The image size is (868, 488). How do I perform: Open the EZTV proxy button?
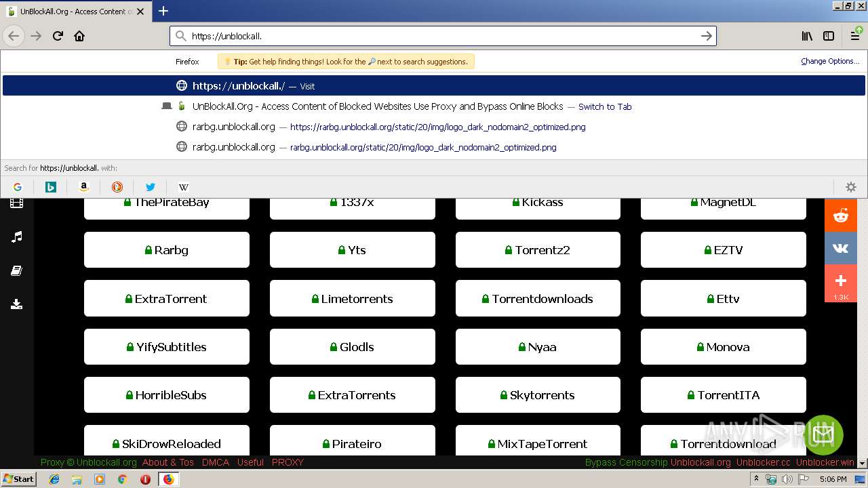tap(724, 250)
